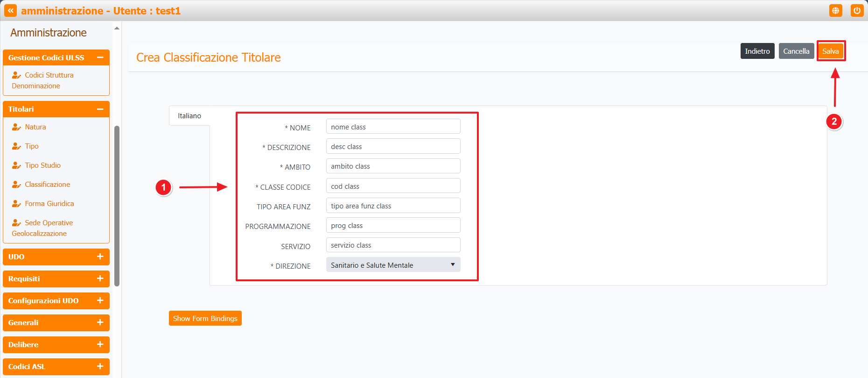Click the user icon beside Codici Struttura
This screenshot has height=378, width=868.
click(16, 75)
